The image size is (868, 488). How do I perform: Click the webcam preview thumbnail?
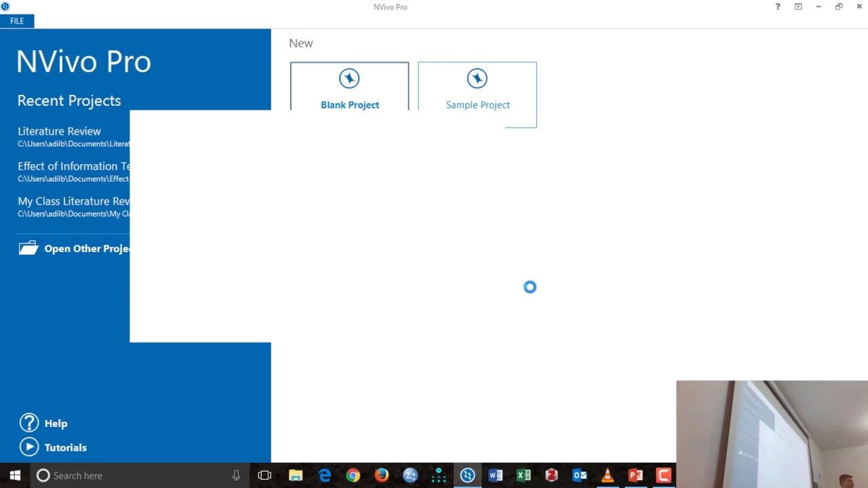(x=772, y=434)
